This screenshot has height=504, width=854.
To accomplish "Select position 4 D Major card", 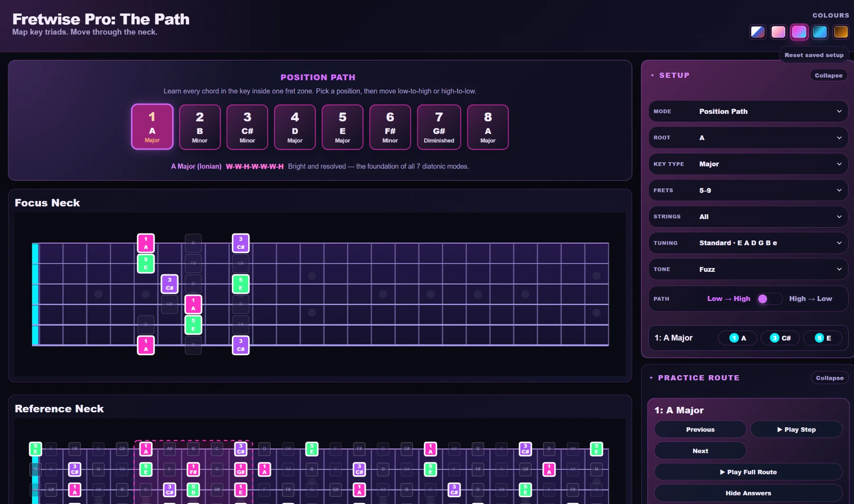I will 295,127.
